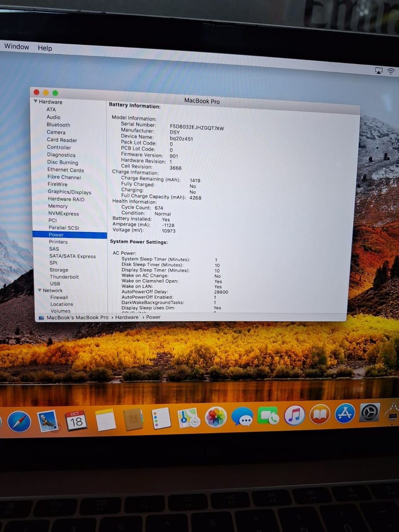Select Locations under Network

[62, 304]
